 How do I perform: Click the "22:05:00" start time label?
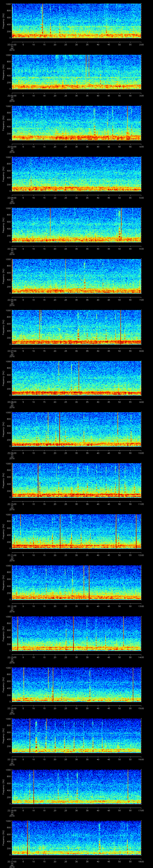pos(12,249)
